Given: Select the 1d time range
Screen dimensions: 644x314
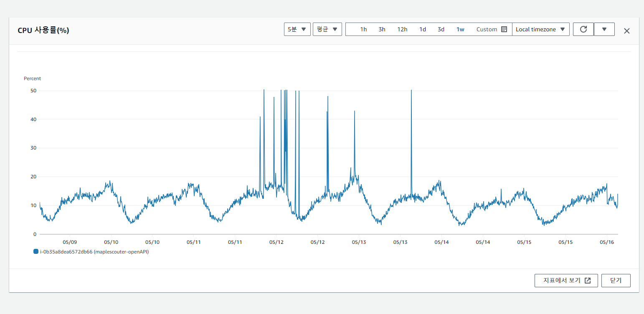Looking at the screenshot, I should tap(423, 29).
